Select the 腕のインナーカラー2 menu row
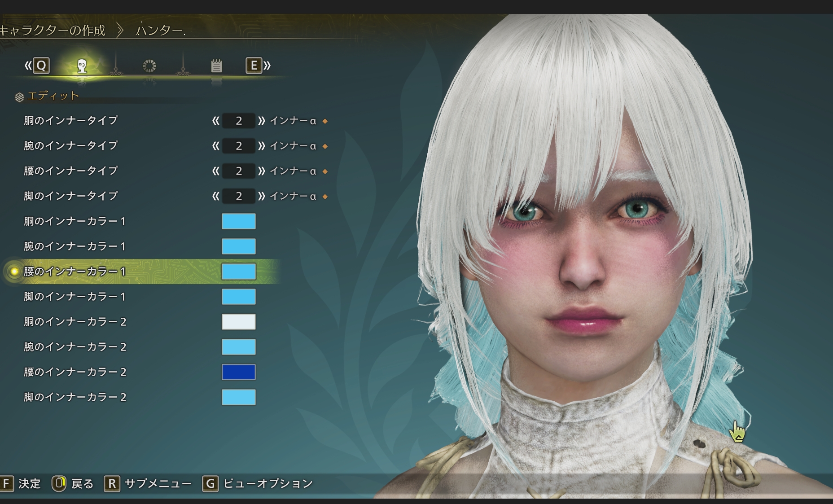The width and height of the screenshot is (833, 504). (x=75, y=347)
